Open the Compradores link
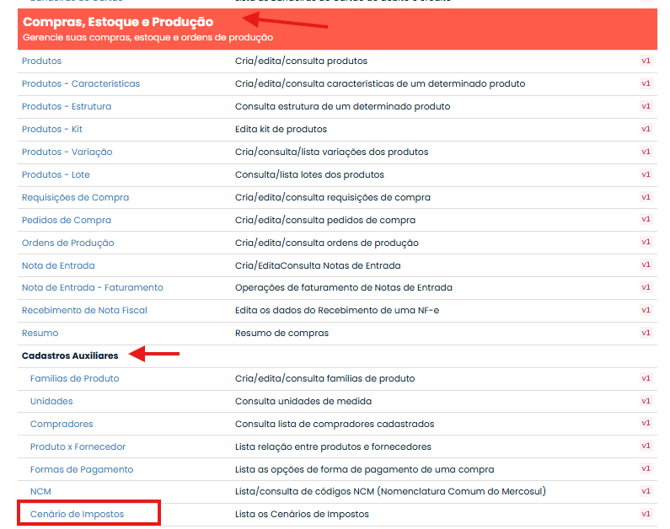670x529 pixels. (61, 424)
